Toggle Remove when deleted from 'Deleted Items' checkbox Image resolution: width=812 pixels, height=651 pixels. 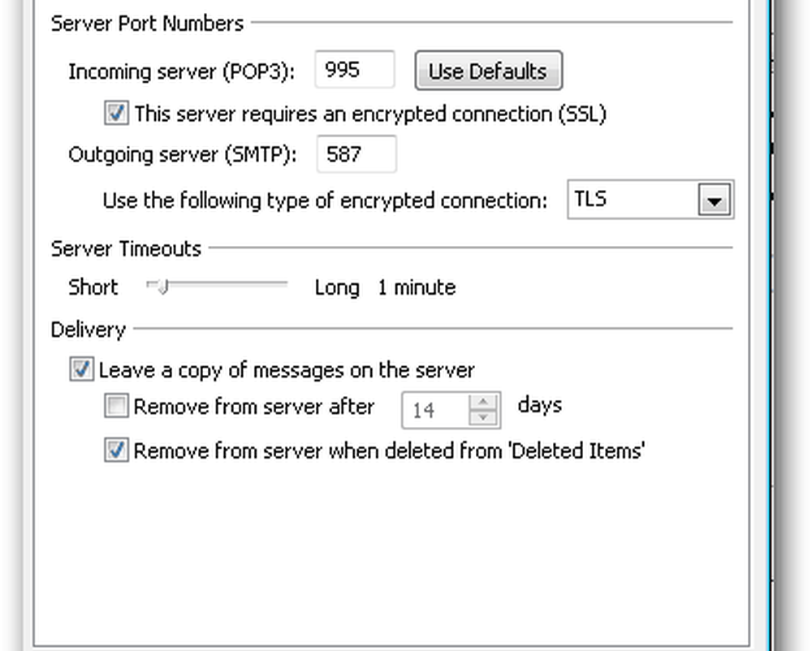tap(116, 450)
